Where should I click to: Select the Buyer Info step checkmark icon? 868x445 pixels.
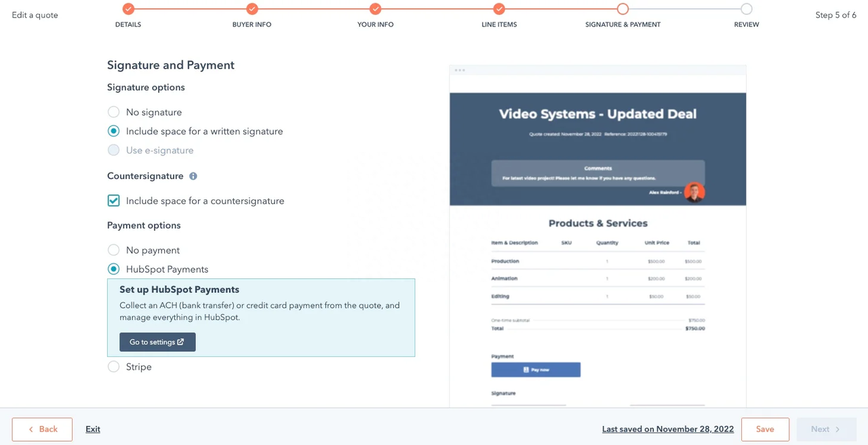[252, 9]
